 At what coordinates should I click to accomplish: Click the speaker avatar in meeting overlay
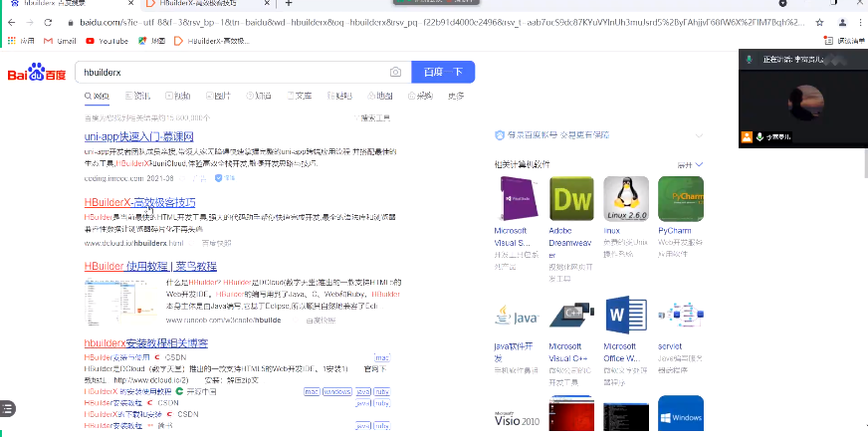[805, 104]
